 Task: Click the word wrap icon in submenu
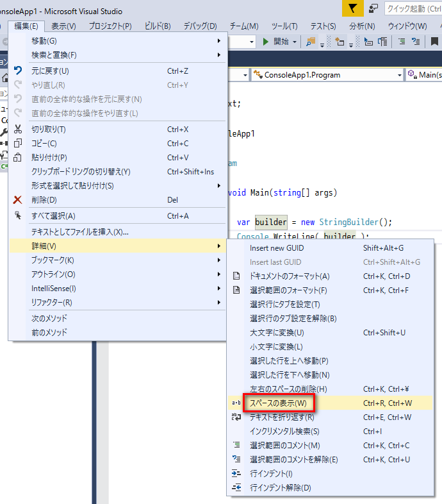[236, 417]
